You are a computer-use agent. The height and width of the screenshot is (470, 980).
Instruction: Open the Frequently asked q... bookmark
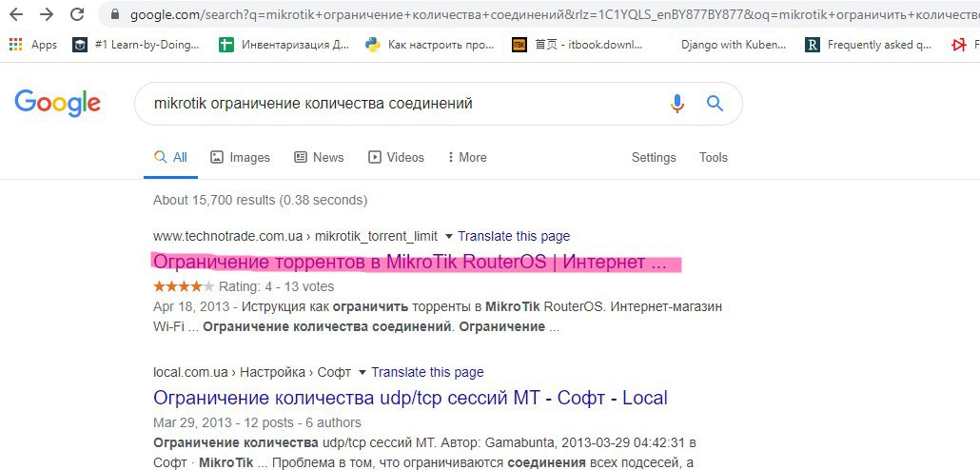[x=868, y=45]
